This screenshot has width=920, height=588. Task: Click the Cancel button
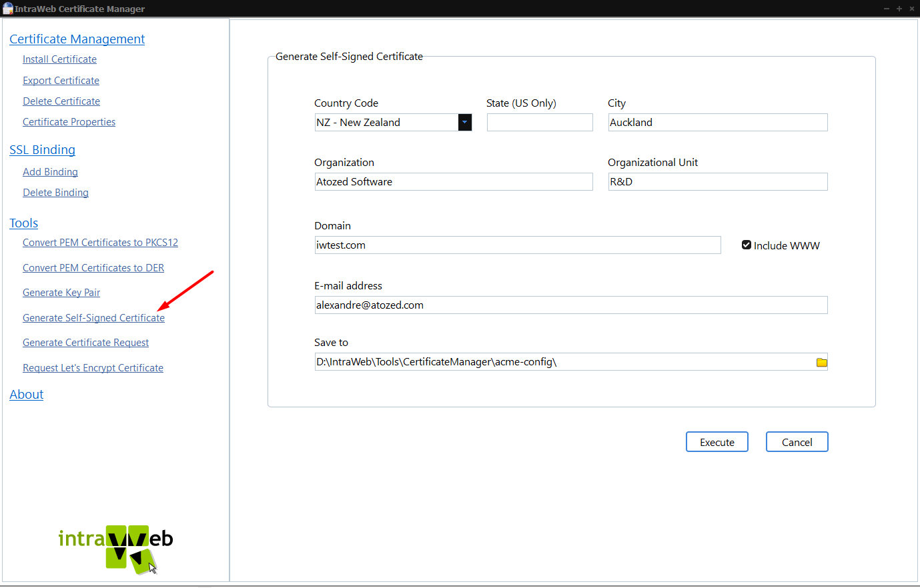(797, 442)
